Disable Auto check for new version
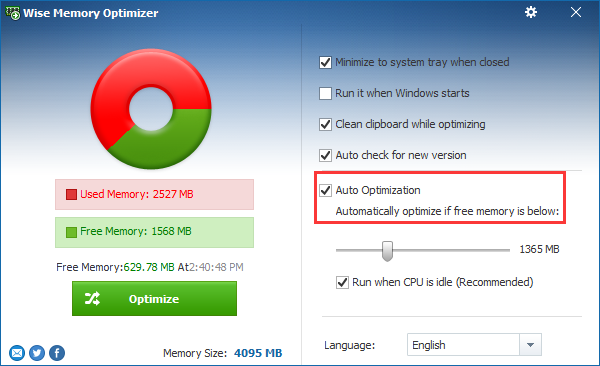Screen dimensions: 600x366 tap(325, 155)
